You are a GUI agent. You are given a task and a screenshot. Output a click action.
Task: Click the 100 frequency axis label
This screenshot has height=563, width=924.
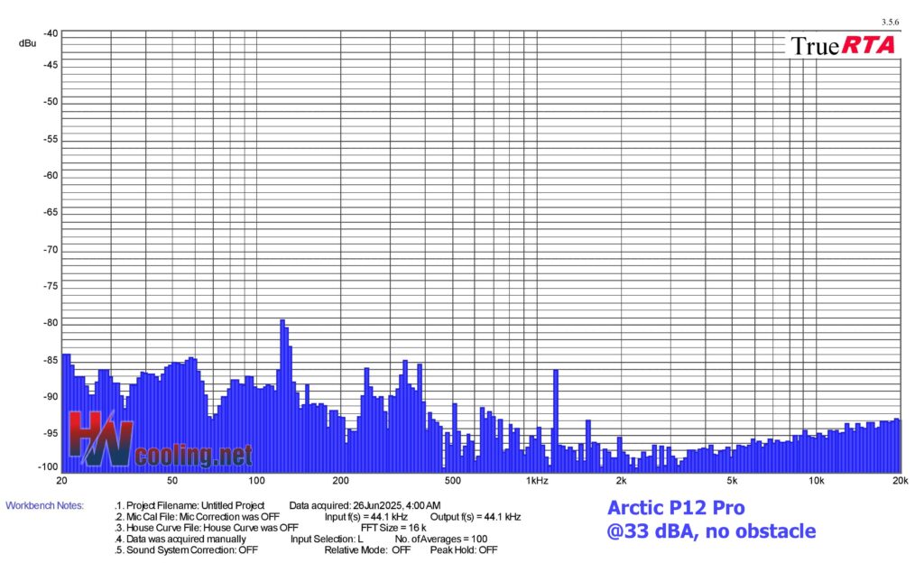pos(256,481)
